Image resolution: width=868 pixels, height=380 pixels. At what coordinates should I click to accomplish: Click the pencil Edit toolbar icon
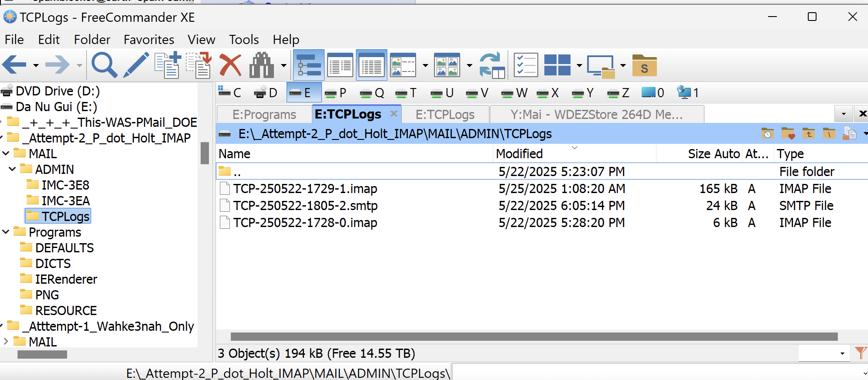[136, 65]
